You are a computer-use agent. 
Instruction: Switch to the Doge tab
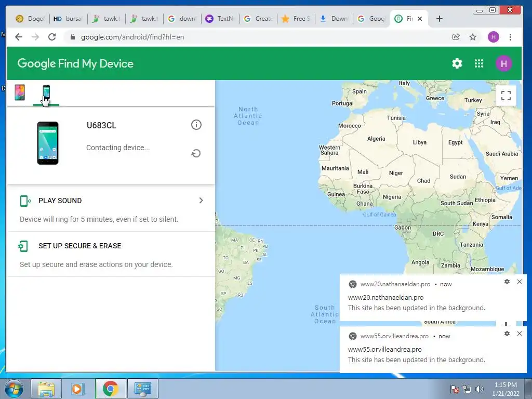pos(30,19)
